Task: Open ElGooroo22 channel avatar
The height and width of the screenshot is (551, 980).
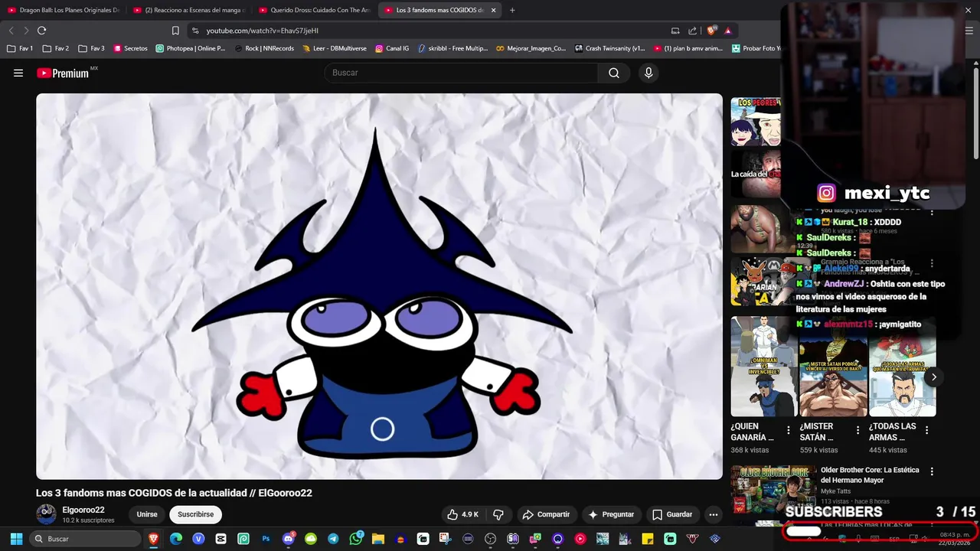Action: coord(47,514)
